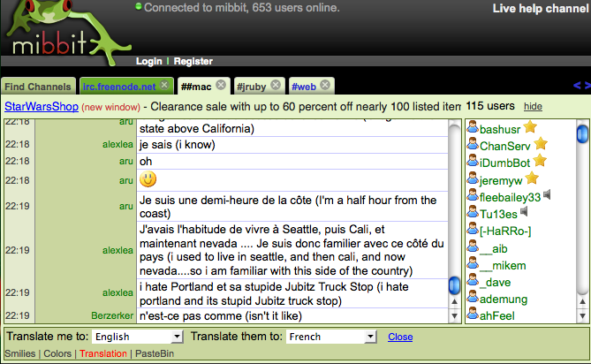Click the smiley emoticon in aru's message

(x=148, y=179)
